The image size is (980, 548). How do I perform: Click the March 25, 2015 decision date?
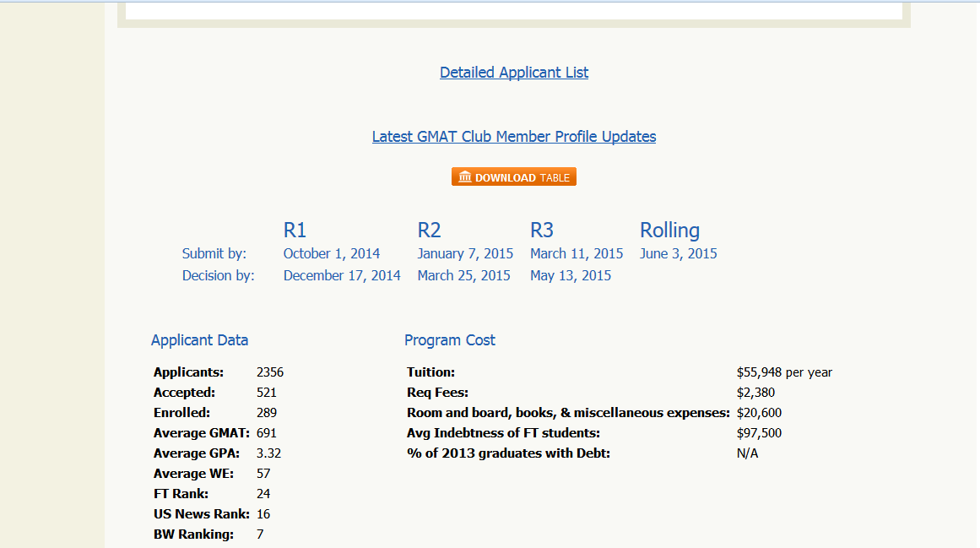pos(463,275)
